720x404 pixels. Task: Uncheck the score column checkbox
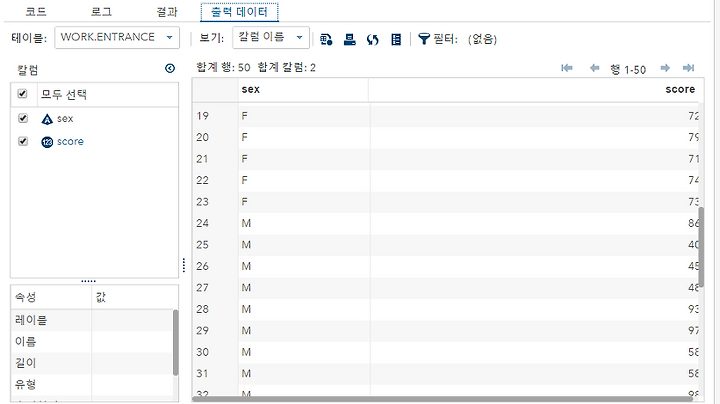pos(22,141)
